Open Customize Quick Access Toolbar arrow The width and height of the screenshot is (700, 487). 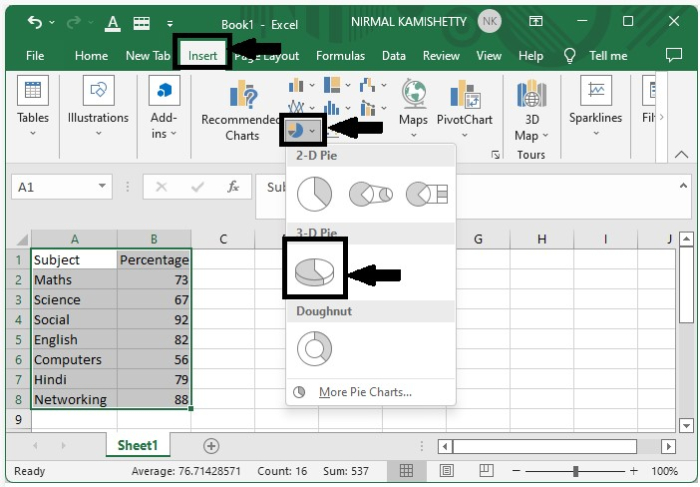coord(170,24)
